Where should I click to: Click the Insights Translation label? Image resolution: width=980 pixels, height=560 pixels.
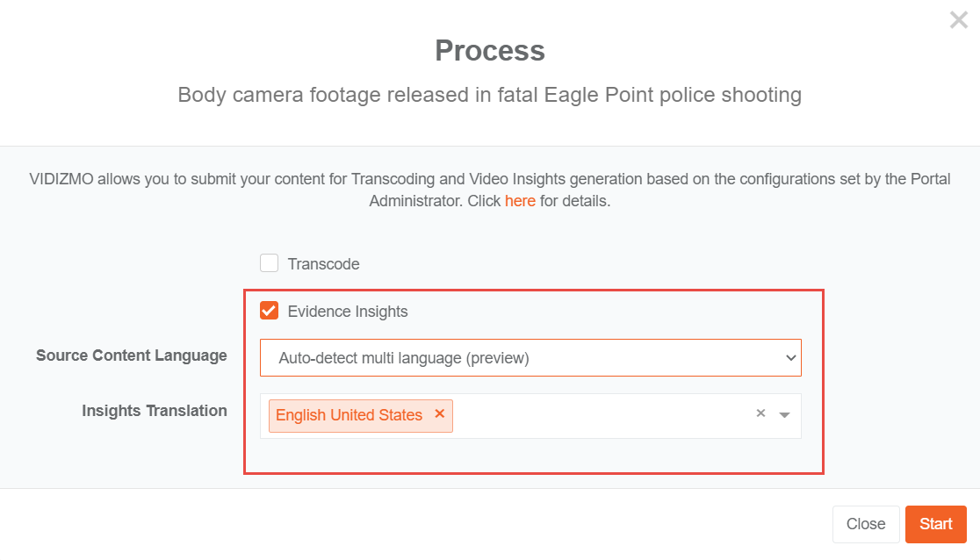[155, 411]
